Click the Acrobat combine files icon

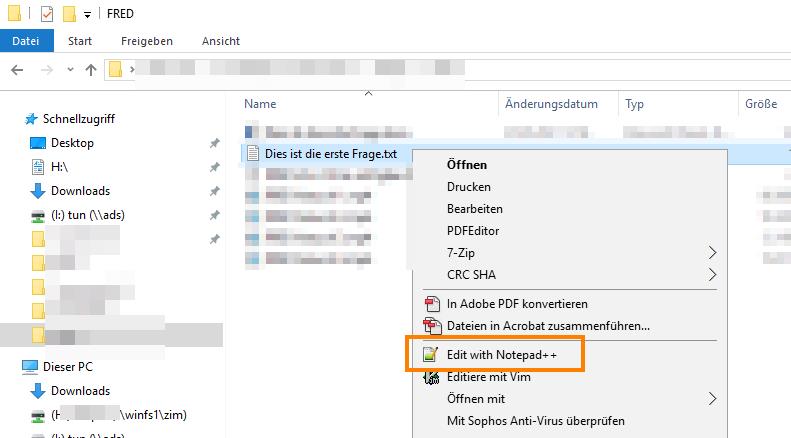click(432, 326)
